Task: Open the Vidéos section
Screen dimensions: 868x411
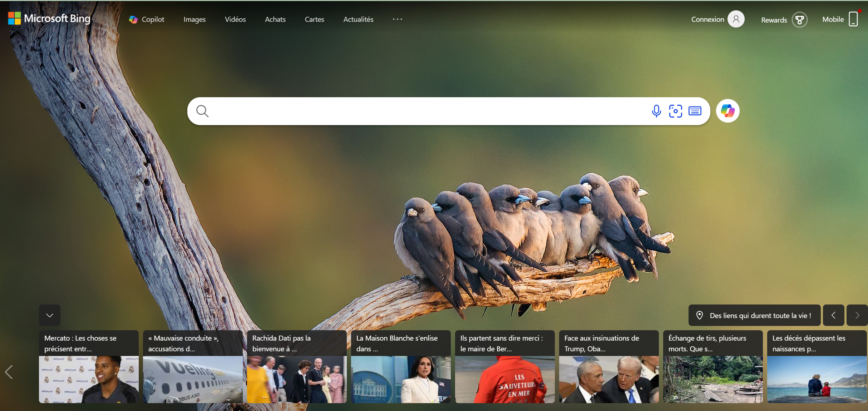Action: click(x=235, y=19)
